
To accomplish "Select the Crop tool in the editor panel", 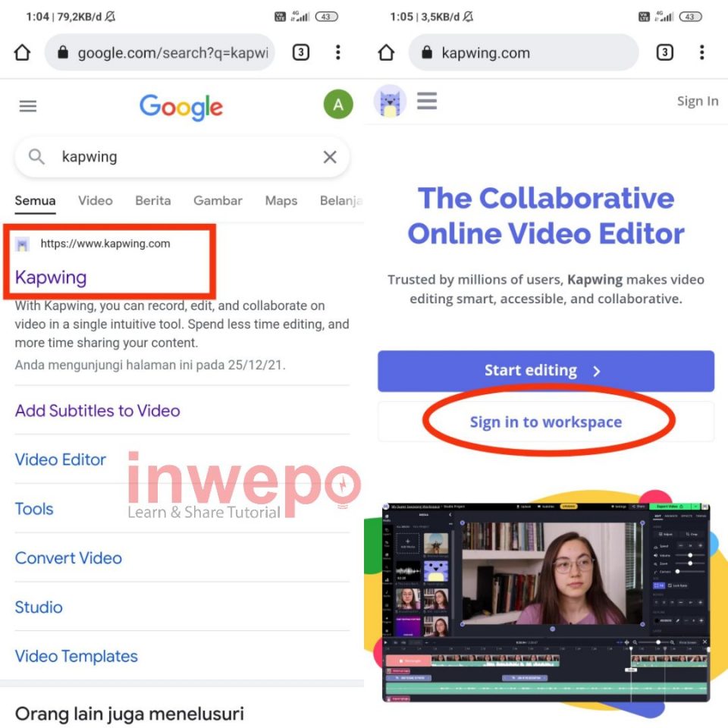I will pos(690,535).
